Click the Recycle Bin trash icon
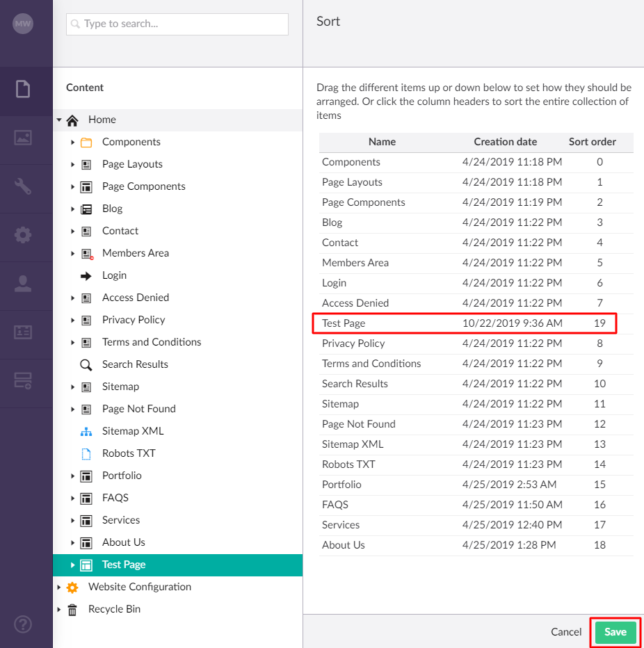 72,610
